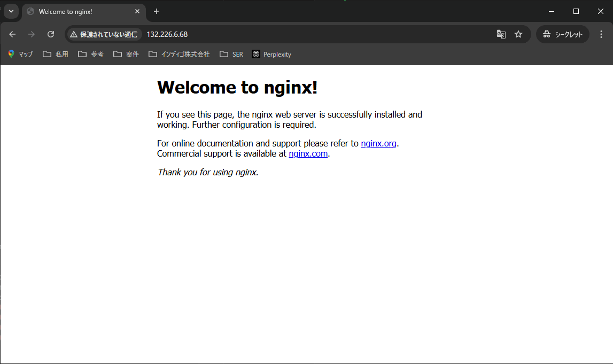
Task: Open the SER bookmark folder
Action: (x=231, y=55)
